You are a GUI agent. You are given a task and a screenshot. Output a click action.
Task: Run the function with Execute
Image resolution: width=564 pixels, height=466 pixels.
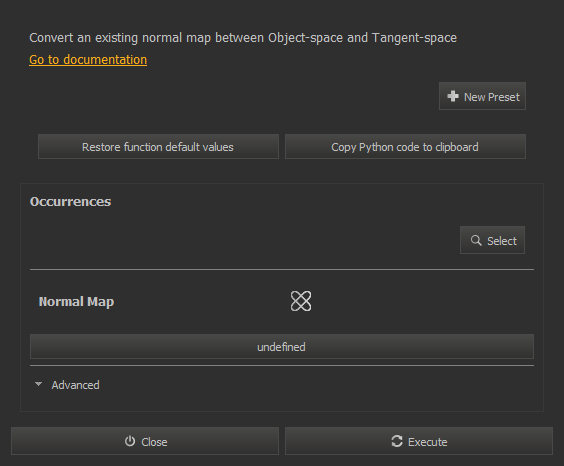click(x=419, y=441)
